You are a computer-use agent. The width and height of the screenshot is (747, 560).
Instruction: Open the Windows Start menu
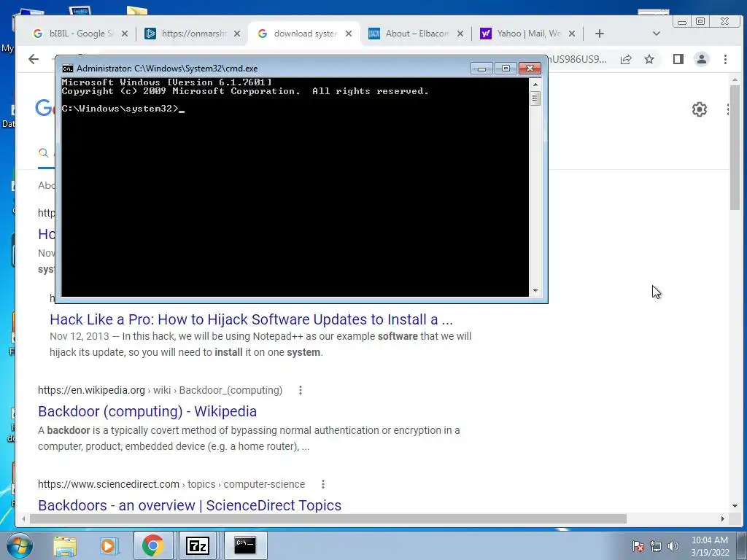(x=19, y=545)
